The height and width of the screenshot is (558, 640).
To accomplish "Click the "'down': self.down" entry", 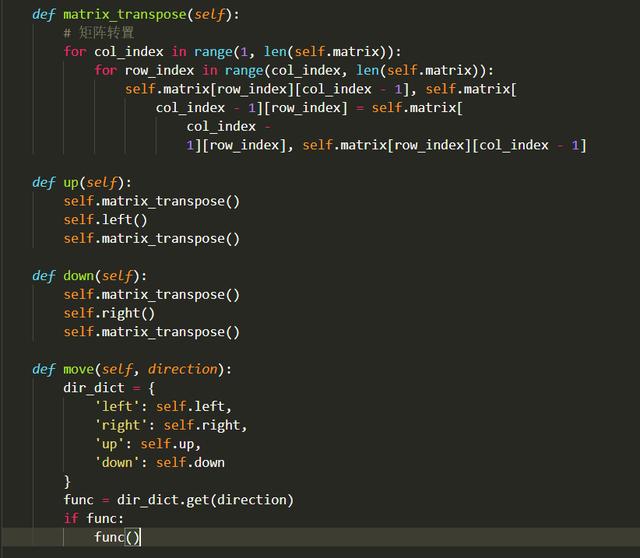I will pos(160,463).
